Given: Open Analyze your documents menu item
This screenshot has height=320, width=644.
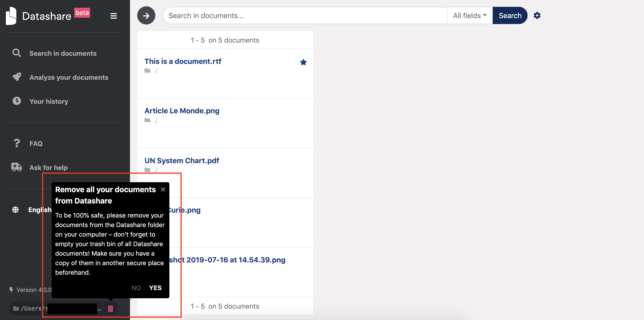Looking at the screenshot, I should pyautogui.click(x=69, y=77).
